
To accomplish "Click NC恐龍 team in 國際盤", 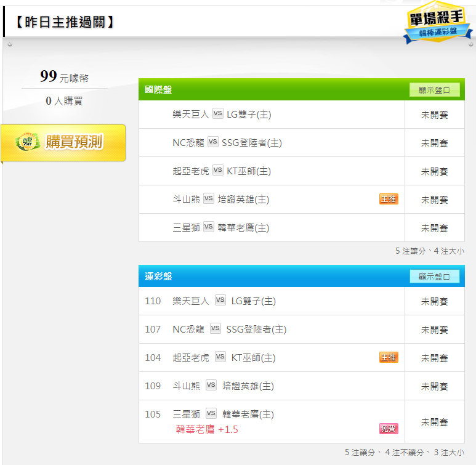I will coord(188,143).
